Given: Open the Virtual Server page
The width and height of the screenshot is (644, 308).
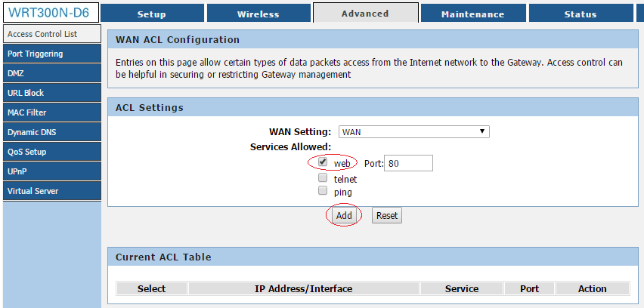Looking at the screenshot, I should (x=51, y=191).
